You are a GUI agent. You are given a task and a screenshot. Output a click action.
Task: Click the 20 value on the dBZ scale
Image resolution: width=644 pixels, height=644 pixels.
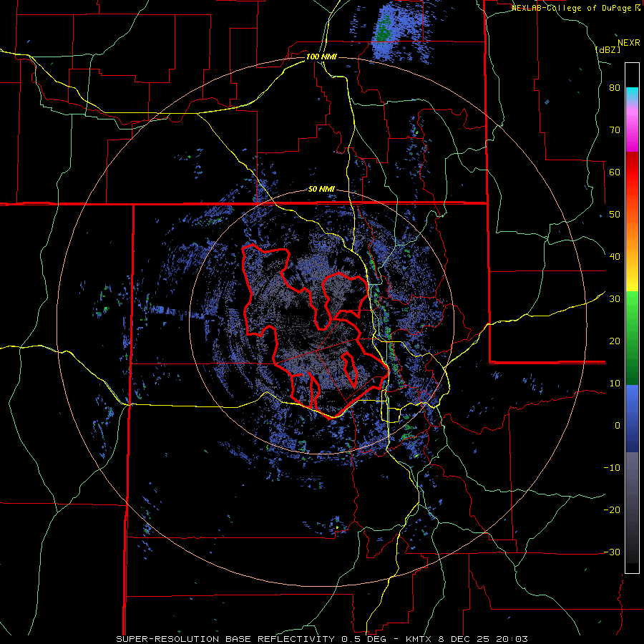(615, 341)
